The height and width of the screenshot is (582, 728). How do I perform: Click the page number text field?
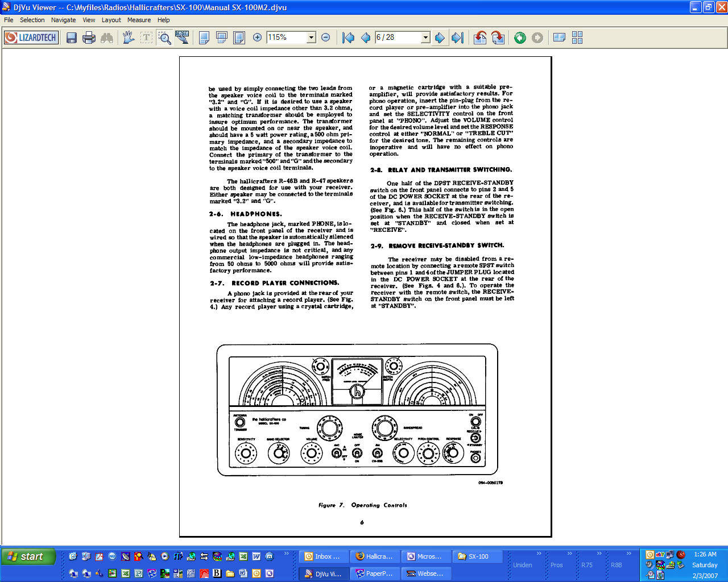point(398,38)
